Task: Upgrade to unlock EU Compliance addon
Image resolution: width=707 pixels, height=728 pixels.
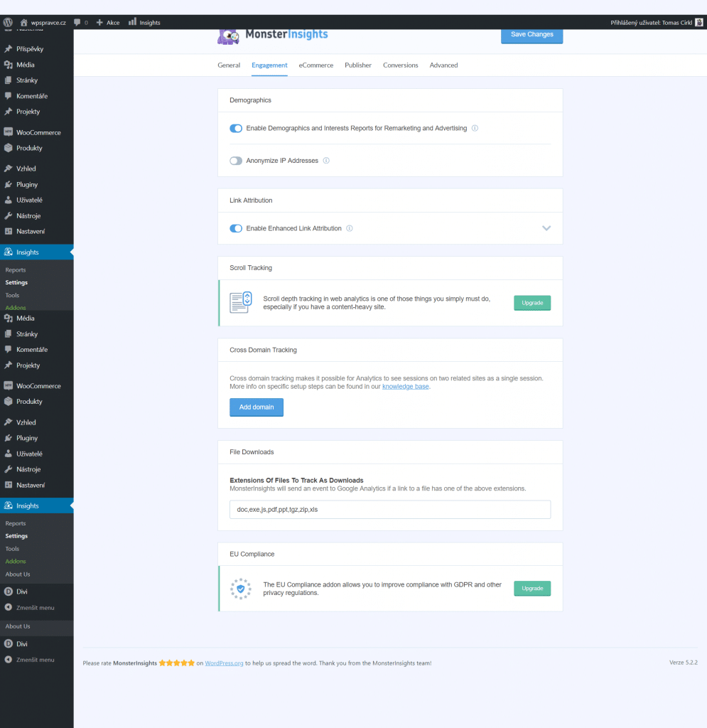Action: [532, 588]
